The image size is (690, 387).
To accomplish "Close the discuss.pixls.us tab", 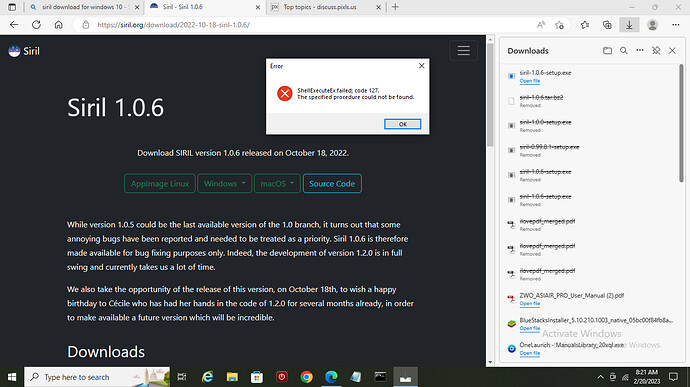I will pyautogui.click(x=378, y=7).
